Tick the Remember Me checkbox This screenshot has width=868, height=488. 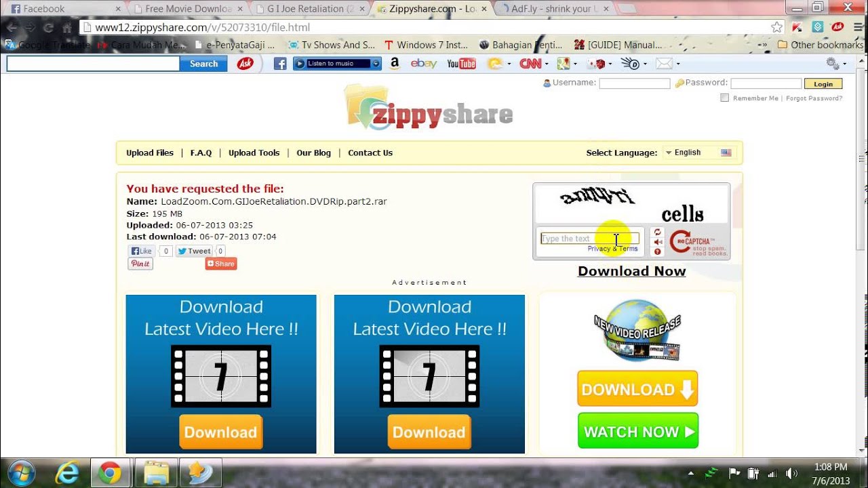click(724, 98)
